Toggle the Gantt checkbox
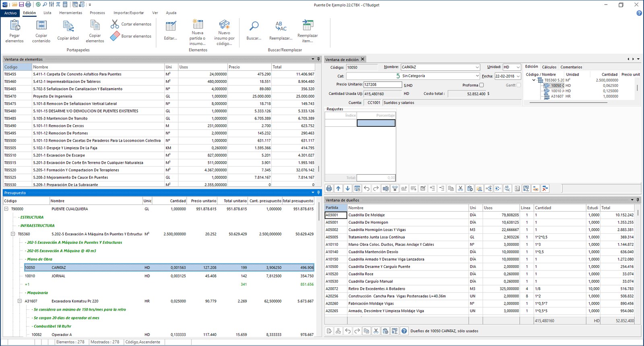Viewport: 644px width, 346px height. [518, 85]
